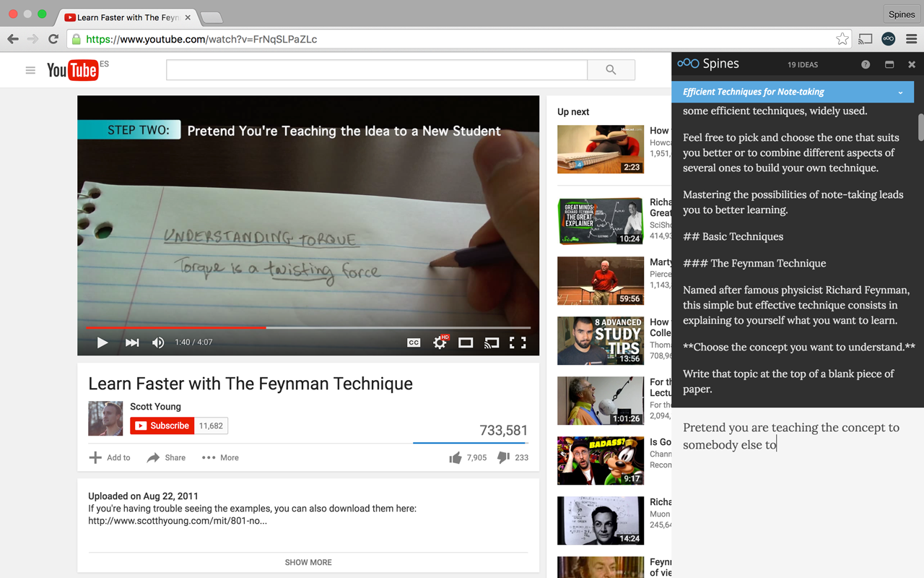Open the 2:23 up-next video thumbnail
The width and height of the screenshot is (924, 578).
[601, 149]
